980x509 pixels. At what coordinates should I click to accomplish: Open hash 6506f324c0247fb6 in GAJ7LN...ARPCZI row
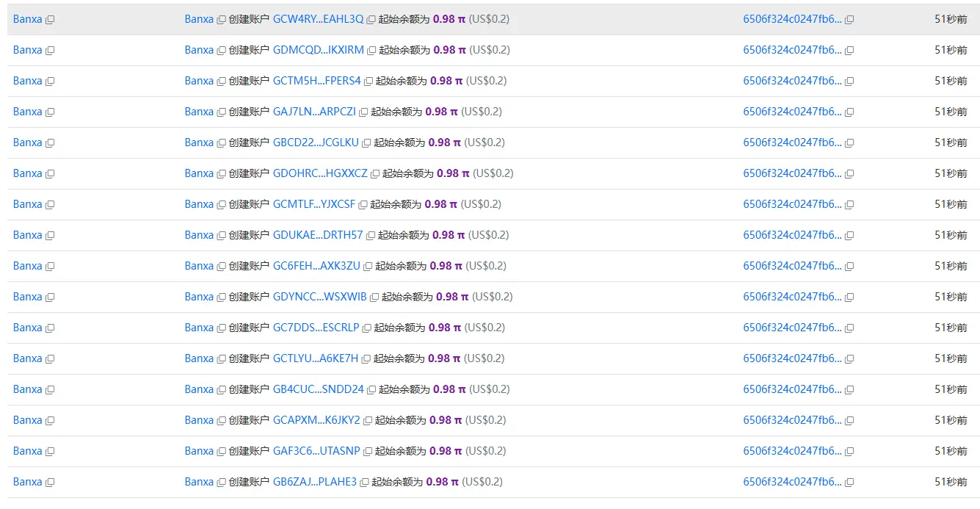(x=793, y=112)
